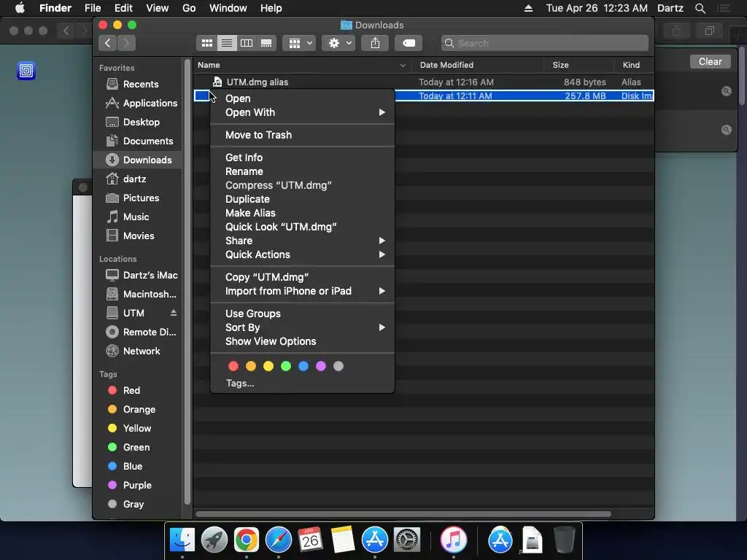Switch Finder to column view

[247, 43]
